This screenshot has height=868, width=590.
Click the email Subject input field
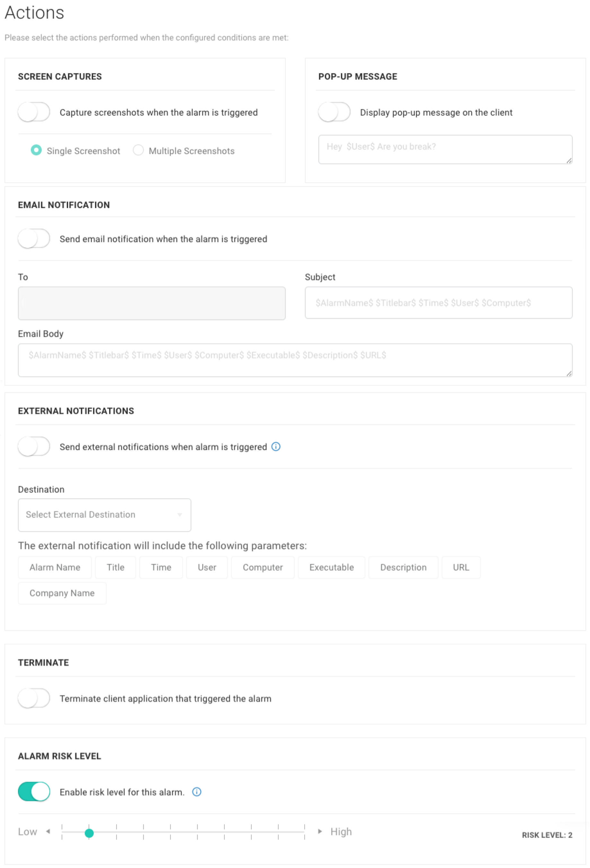pyautogui.click(x=438, y=302)
